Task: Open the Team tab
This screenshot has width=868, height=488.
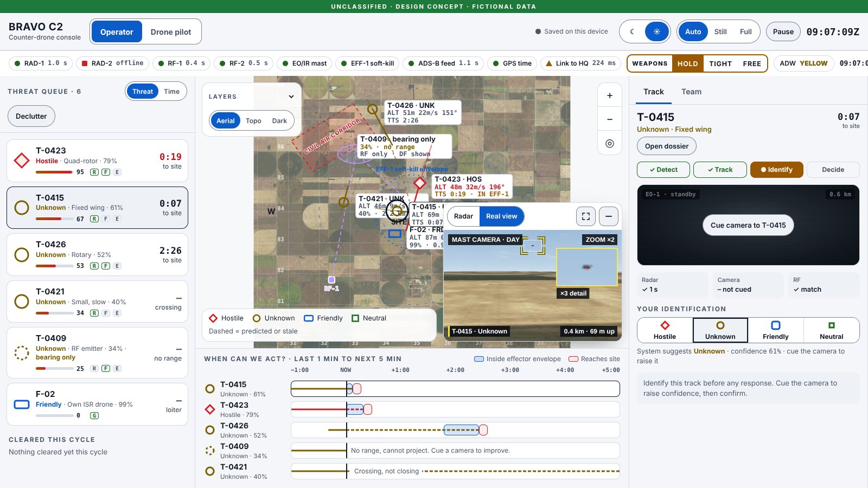Action: click(x=691, y=92)
